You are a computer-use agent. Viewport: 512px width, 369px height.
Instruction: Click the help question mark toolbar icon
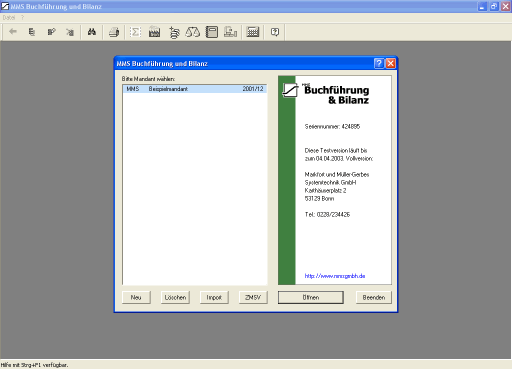tap(275, 32)
